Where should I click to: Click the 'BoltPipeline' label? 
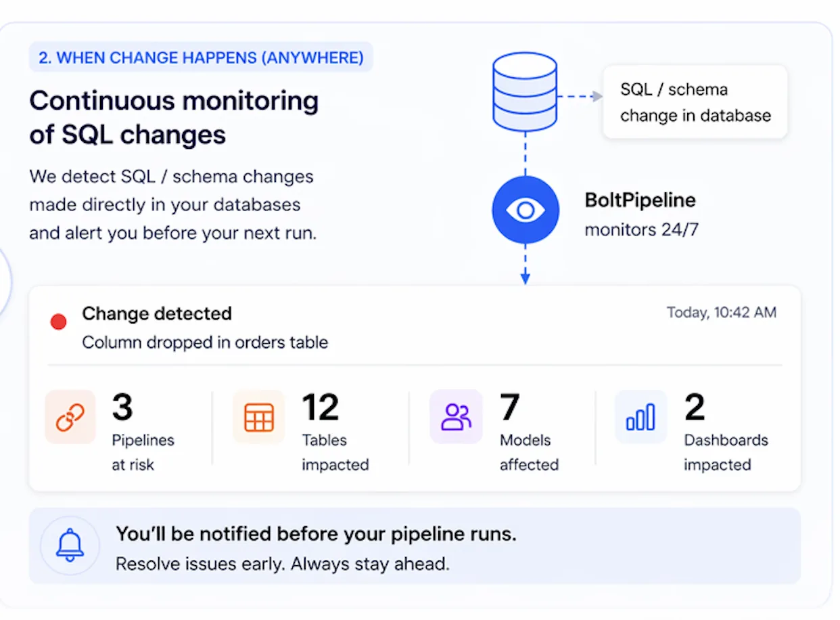tap(640, 200)
